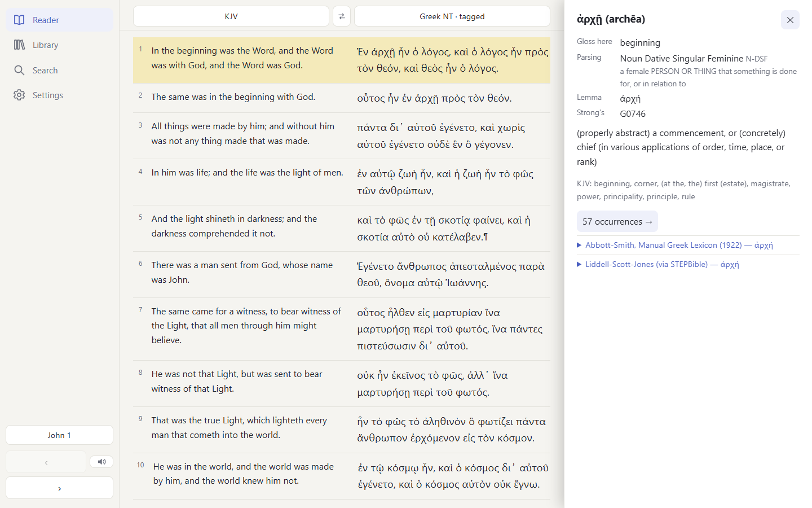
Task: Click the Greek word ἀληθινὸν in verse 9
Action: [442, 422]
